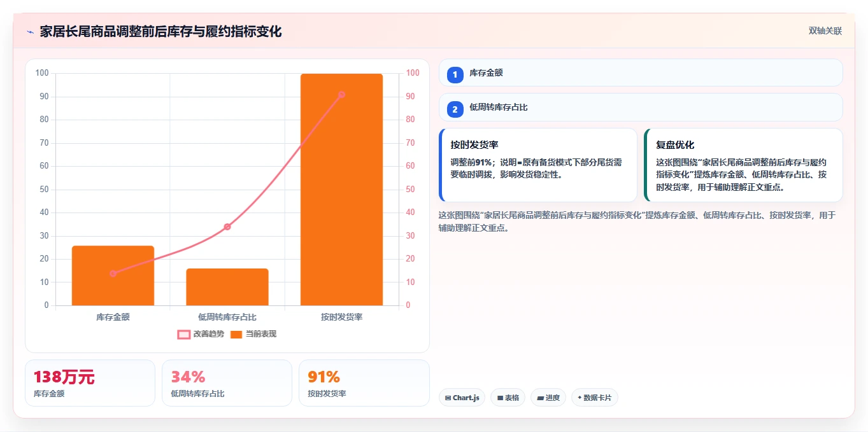Click the 进度 tag
Viewport: 868px width, 432px height.
[x=548, y=398]
